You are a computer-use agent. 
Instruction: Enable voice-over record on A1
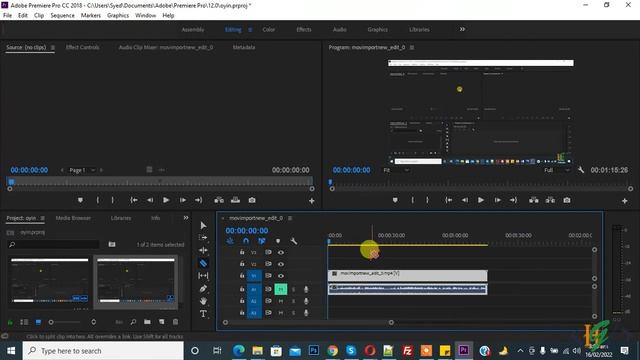point(306,289)
